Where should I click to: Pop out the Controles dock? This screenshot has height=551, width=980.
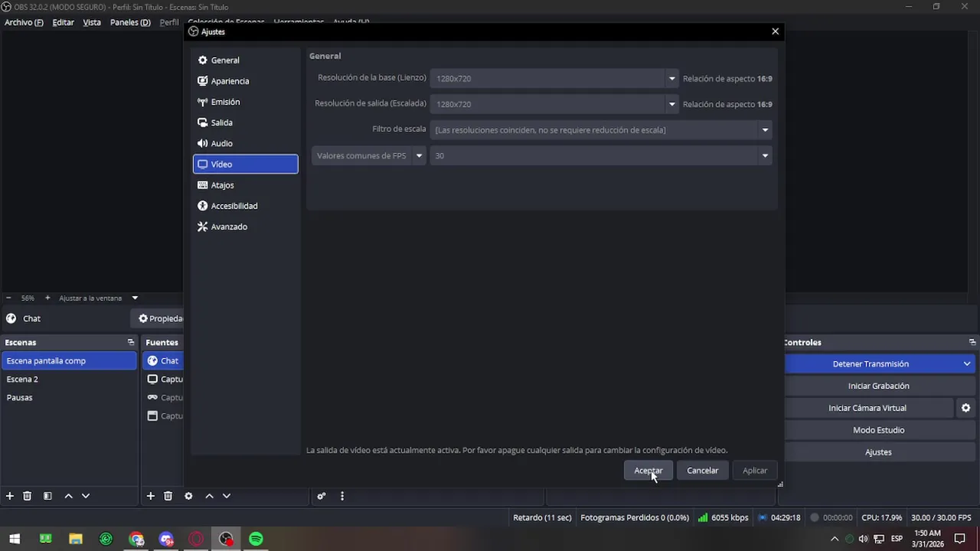pyautogui.click(x=972, y=342)
